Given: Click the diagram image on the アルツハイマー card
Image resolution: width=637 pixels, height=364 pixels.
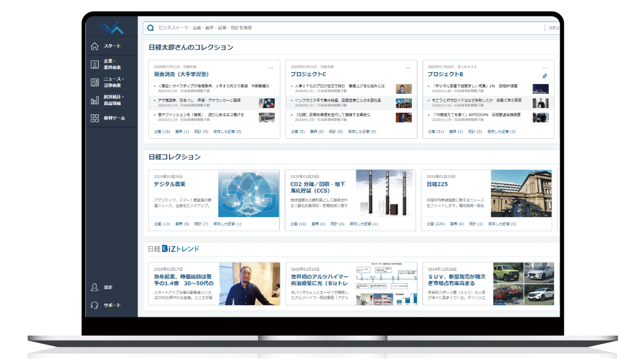Looking at the screenshot, I should (x=386, y=284).
